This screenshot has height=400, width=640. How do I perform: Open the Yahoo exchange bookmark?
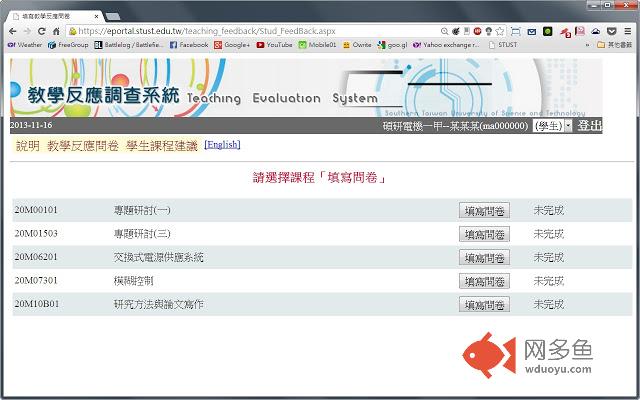point(446,45)
